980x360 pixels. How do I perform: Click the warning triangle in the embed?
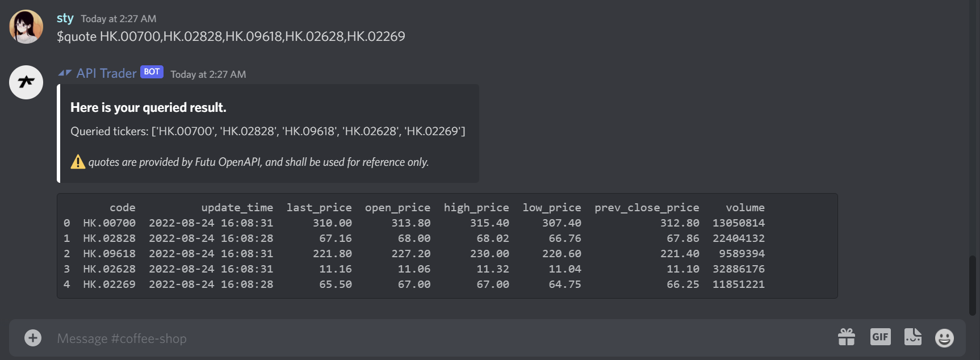tap(78, 162)
